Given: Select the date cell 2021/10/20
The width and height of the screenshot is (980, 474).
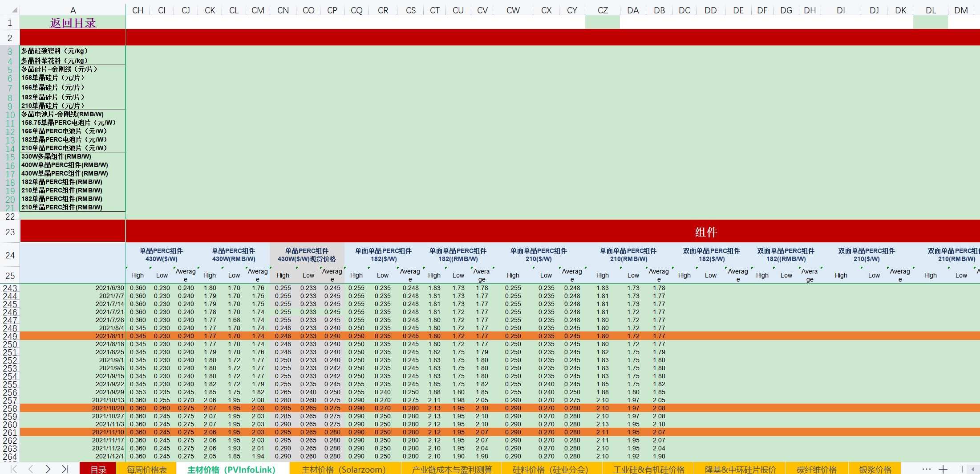Looking at the screenshot, I should pyautogui.click(x=73, y=408).
